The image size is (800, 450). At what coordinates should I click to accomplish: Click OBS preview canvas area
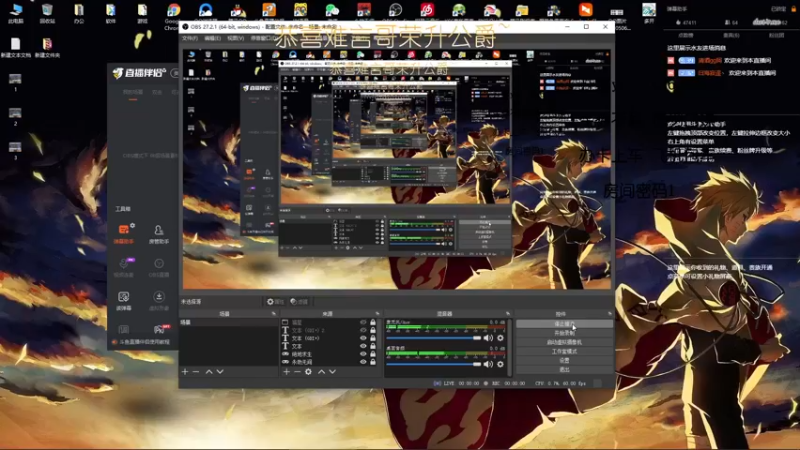tap(396, 169)
